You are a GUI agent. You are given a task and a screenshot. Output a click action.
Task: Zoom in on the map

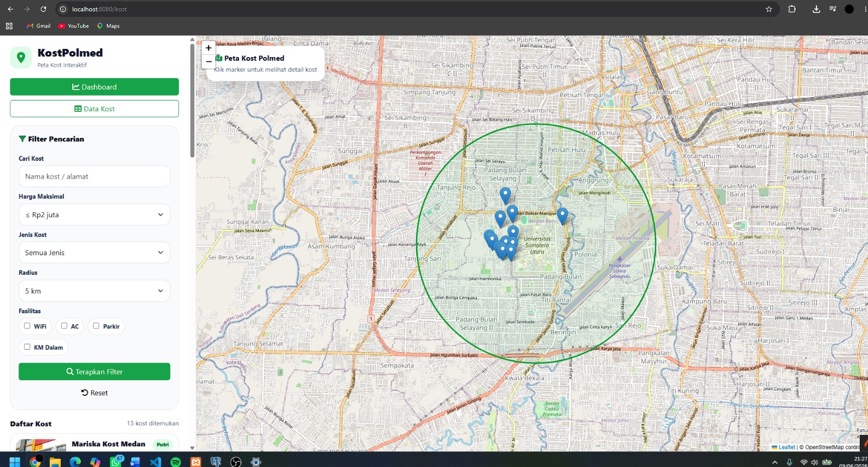coord(208,48)
